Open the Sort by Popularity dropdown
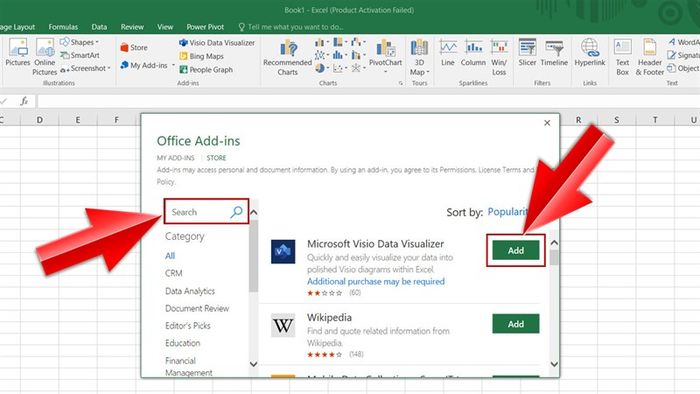 [508, 212]
